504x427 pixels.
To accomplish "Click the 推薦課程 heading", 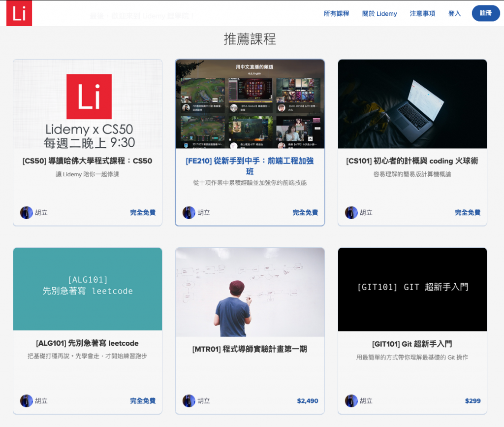I will click(x=250, y=39).
